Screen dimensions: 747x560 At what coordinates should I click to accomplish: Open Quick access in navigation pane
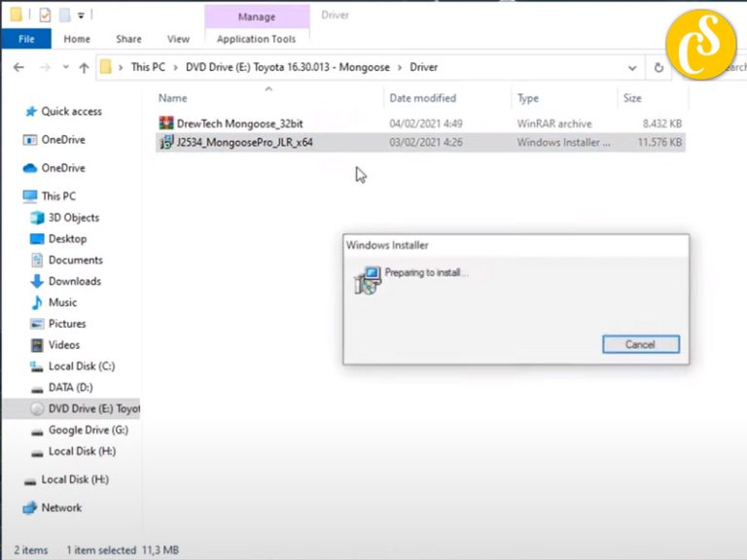point(71,112)
